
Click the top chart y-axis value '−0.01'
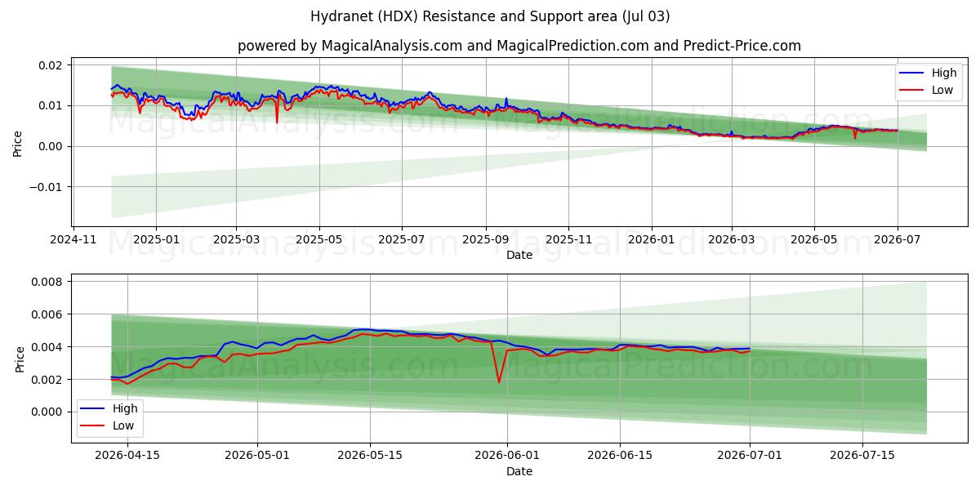click(x=47, y=187)
